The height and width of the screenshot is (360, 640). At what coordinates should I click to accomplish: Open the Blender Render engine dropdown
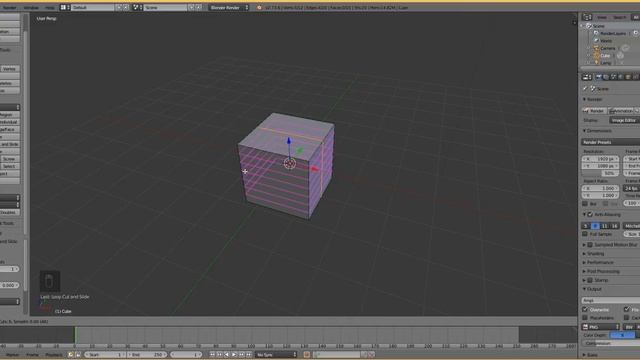tap(229, 7)
